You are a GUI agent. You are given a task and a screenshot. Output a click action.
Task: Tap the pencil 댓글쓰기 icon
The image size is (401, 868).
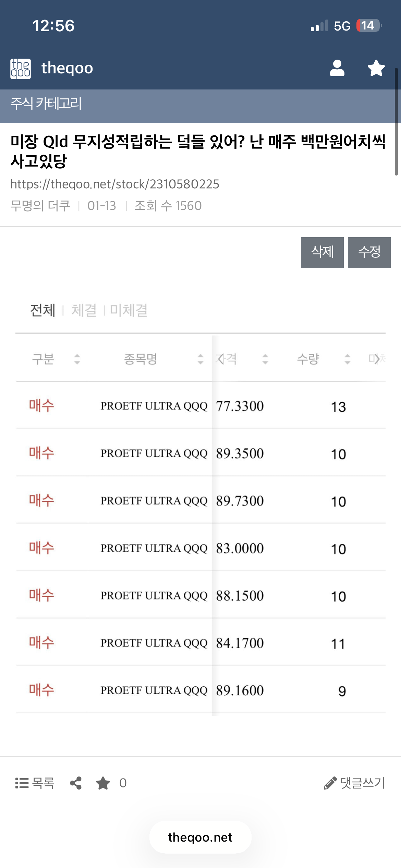[x=330, y=783]
